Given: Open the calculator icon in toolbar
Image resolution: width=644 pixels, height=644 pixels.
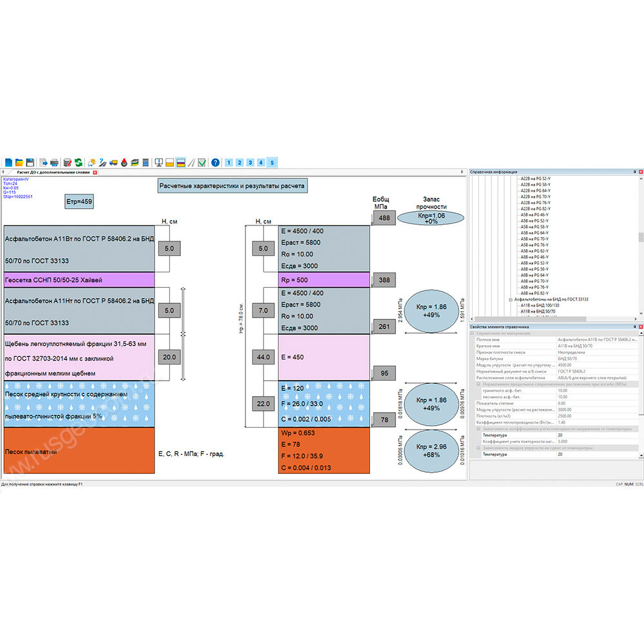Looking at the screenshot, I should coord(146,162).
